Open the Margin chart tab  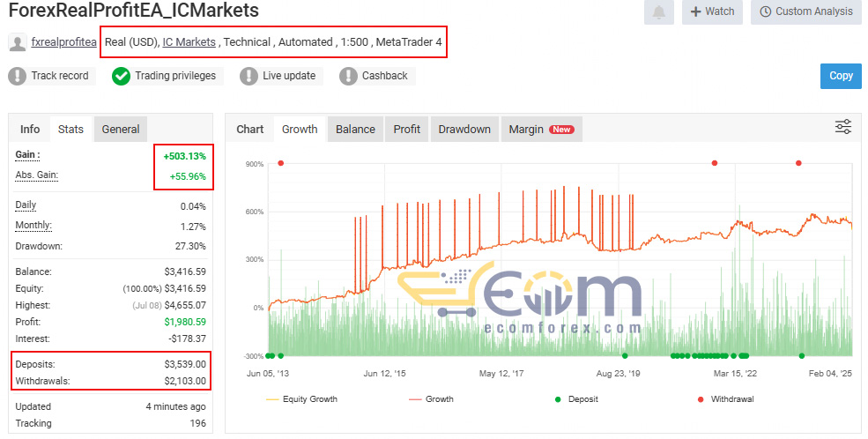tap(541, 129)
